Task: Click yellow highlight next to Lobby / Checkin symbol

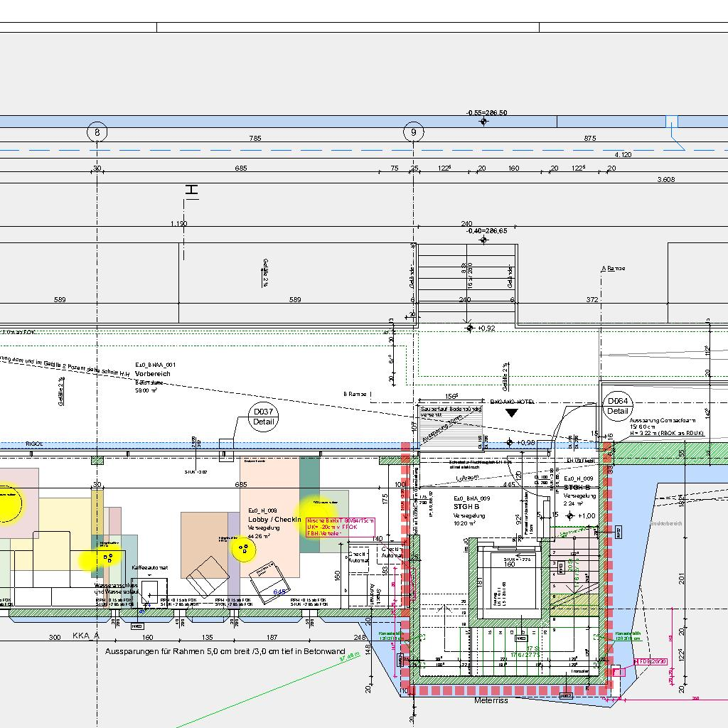Action: tap(244, 549)
